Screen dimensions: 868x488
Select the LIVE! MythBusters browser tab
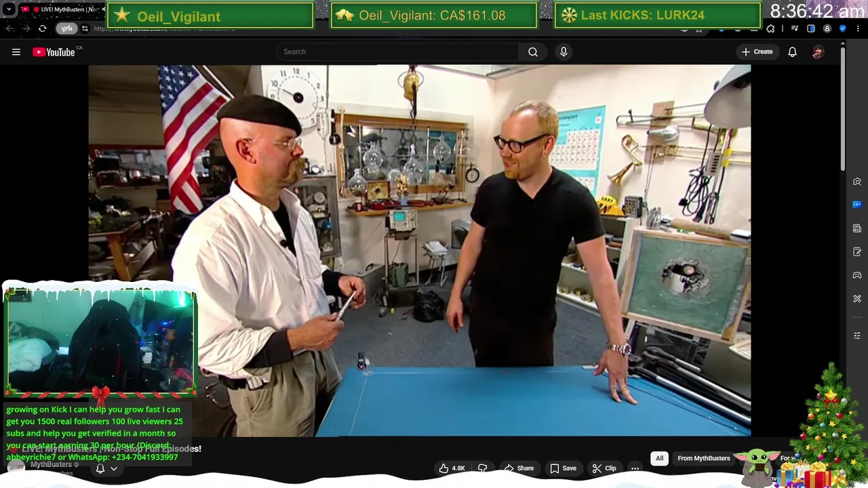click(x=63, y=9)
